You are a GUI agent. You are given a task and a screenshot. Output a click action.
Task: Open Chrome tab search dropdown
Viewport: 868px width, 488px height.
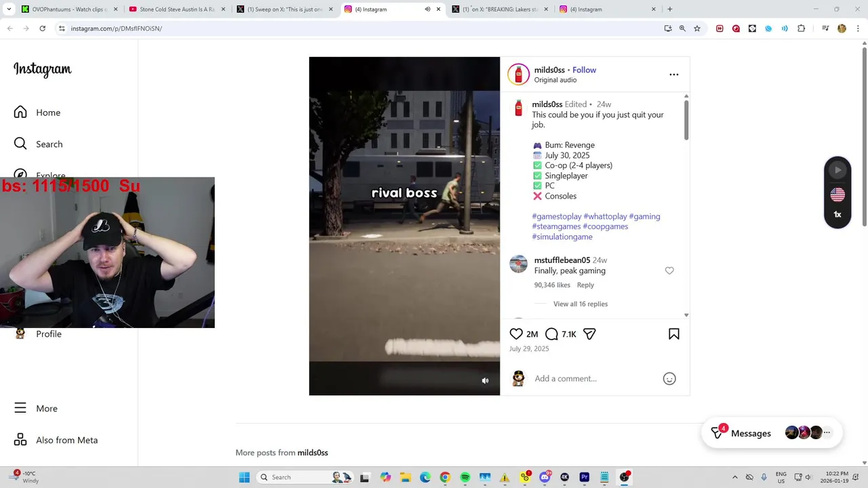point(9,9)
